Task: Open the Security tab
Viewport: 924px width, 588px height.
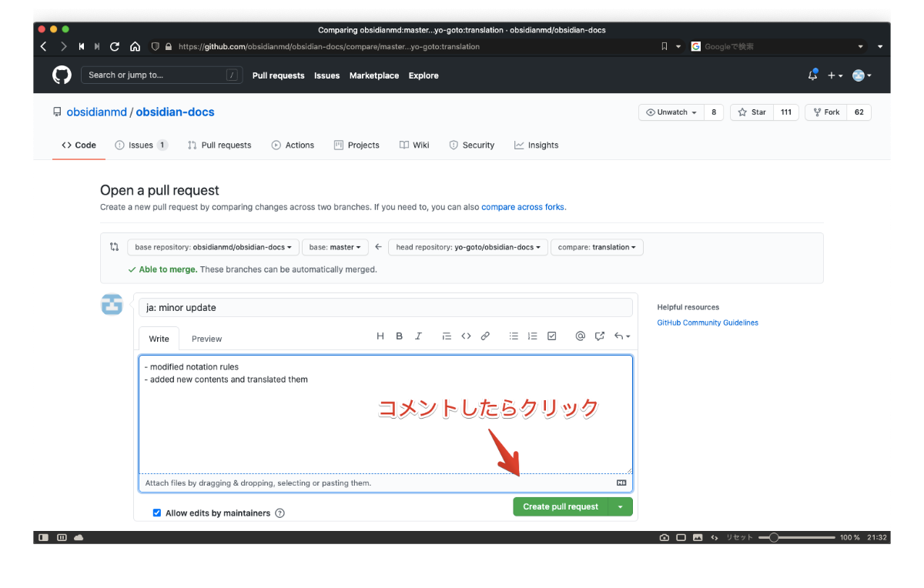Action: coord(471,145)
